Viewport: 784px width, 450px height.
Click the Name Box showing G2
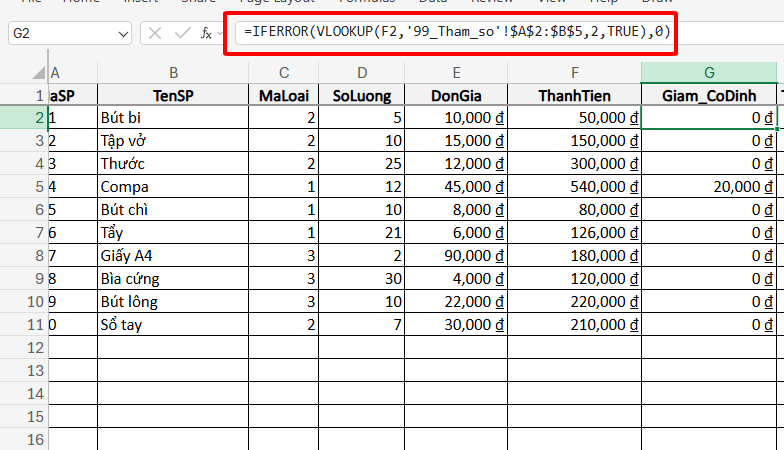click(70, 34)
